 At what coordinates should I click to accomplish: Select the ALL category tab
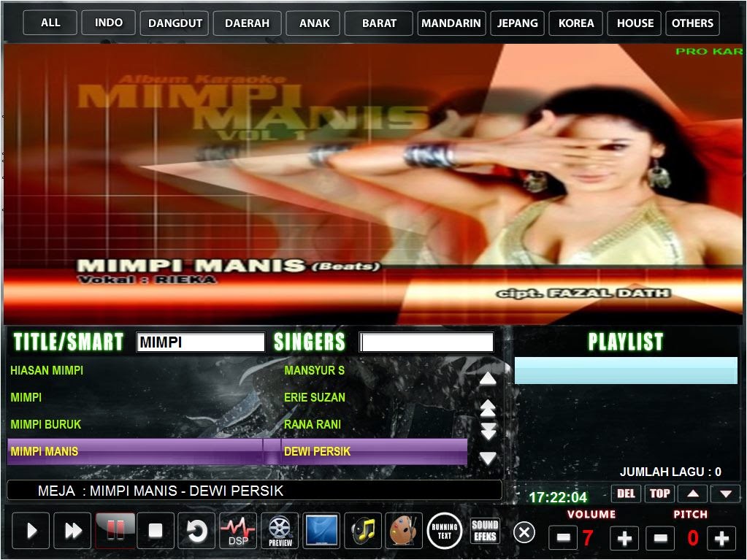click(50, 23)
